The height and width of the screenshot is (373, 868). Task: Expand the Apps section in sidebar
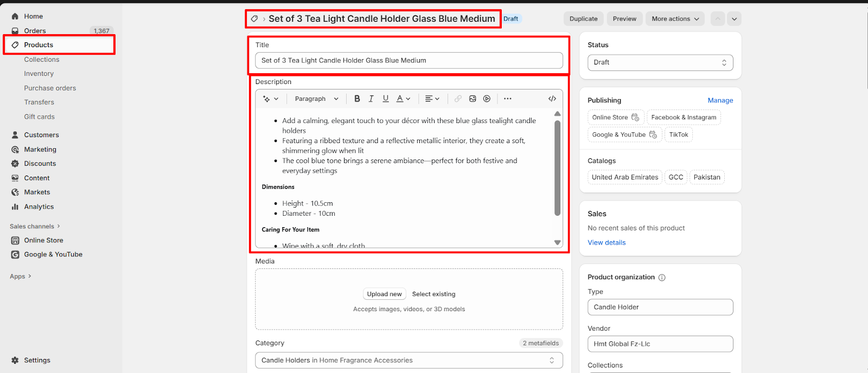pyautogui.click(x=21, y=276)
